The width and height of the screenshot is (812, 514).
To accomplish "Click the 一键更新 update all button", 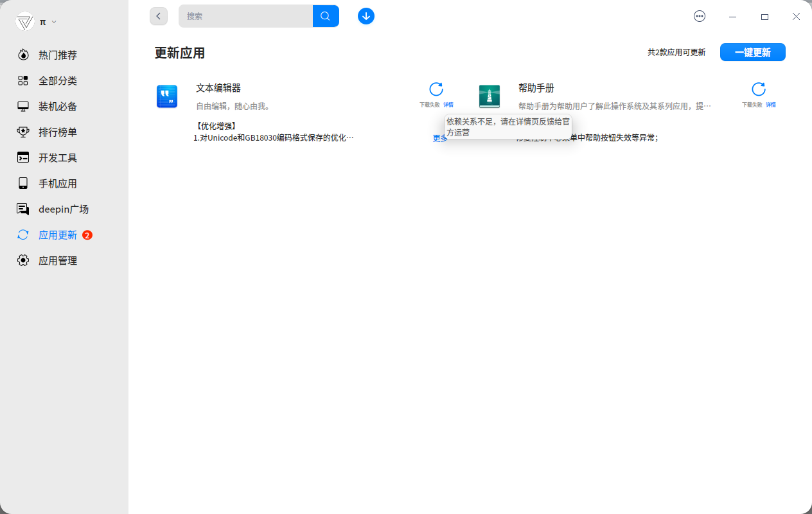I will tap(752, 52).
